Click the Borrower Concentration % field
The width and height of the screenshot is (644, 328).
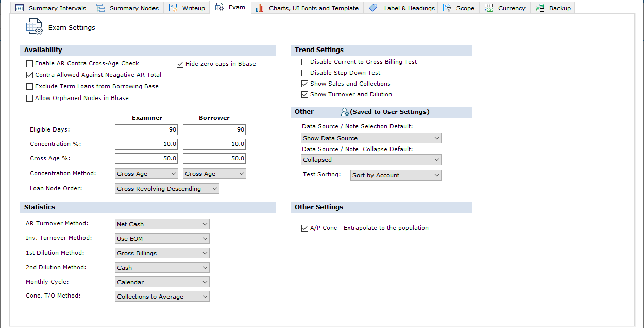click(x=214, y=144)
